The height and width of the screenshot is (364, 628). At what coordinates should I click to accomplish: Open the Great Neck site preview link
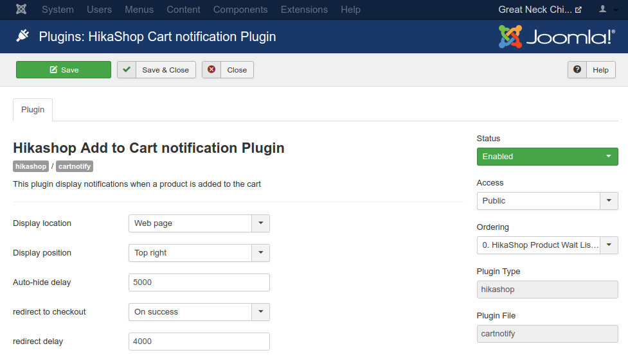coord(540,10)
